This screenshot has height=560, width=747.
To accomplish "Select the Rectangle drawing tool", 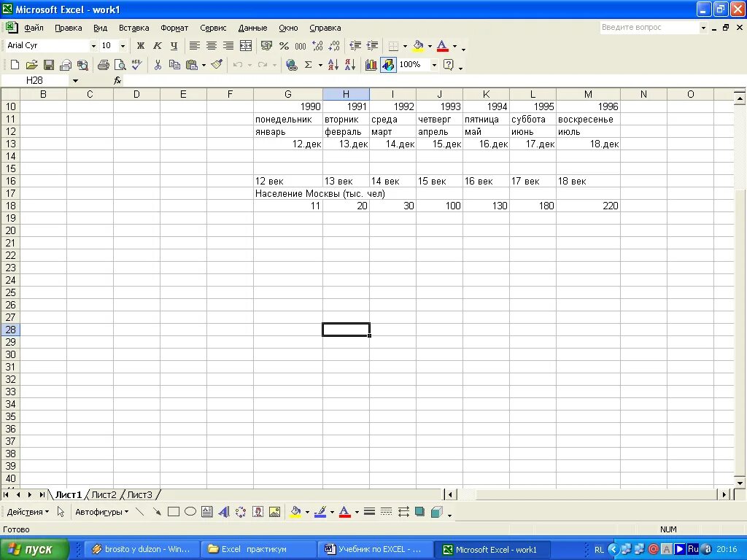I will pos(174,512).
